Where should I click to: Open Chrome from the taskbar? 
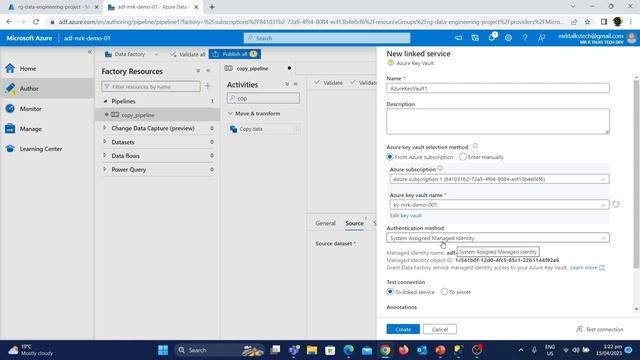(x=385, y=350)
